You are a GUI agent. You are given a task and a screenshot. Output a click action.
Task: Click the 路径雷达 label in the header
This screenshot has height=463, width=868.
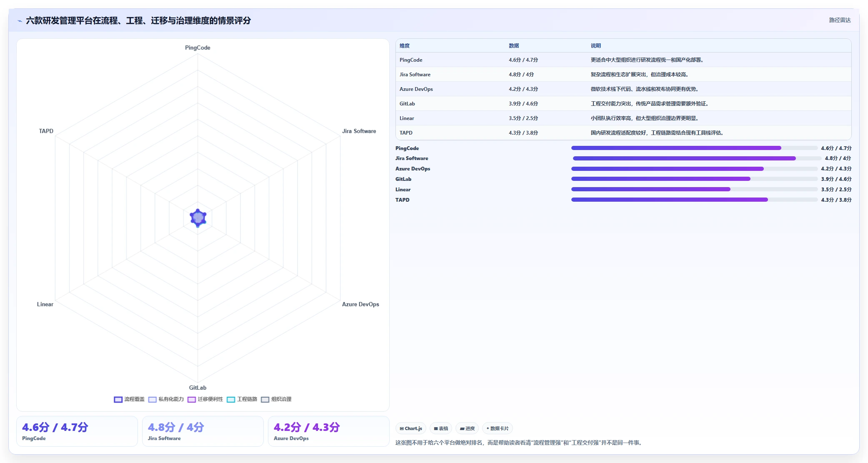tap(840, 20)
